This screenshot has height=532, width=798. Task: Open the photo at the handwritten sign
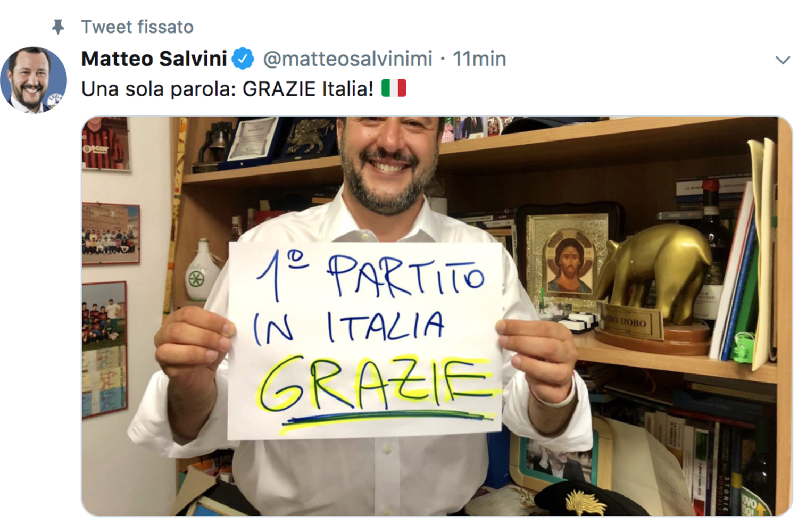(x=365, y=340)
